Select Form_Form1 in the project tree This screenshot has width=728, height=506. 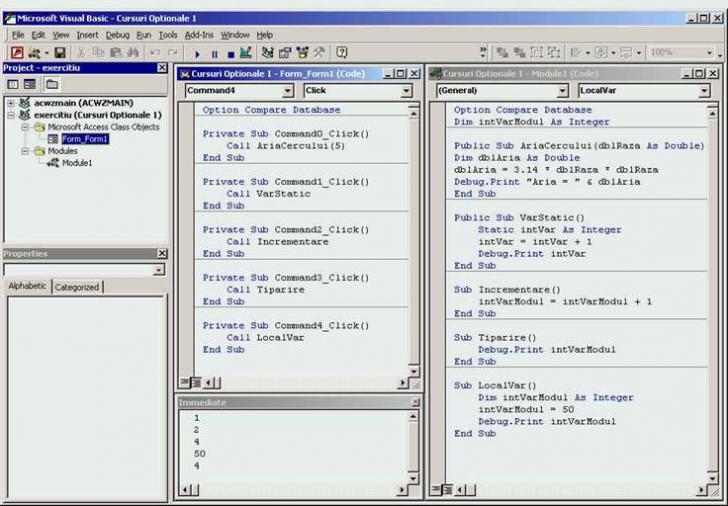[x=85, y=139]
